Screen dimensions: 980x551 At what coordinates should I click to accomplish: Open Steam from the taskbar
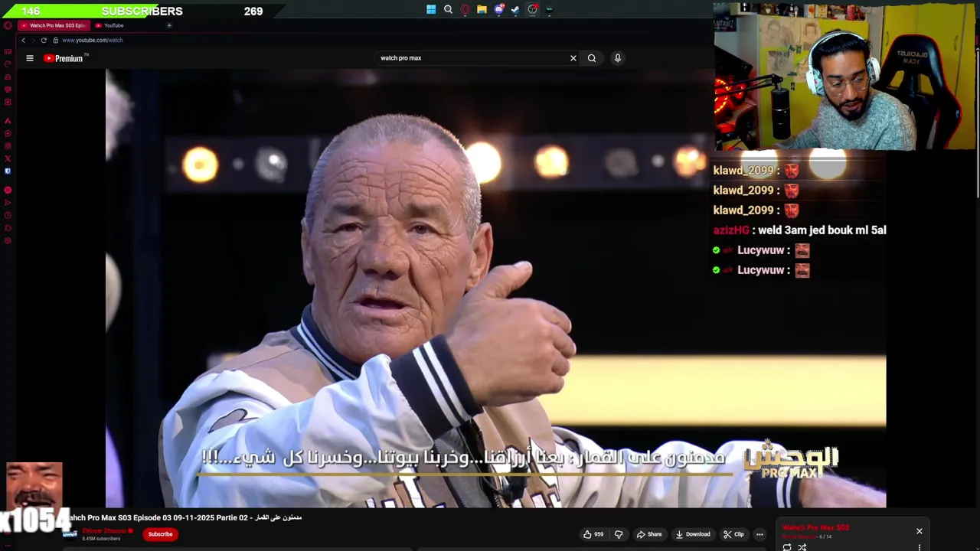point(515,10)
